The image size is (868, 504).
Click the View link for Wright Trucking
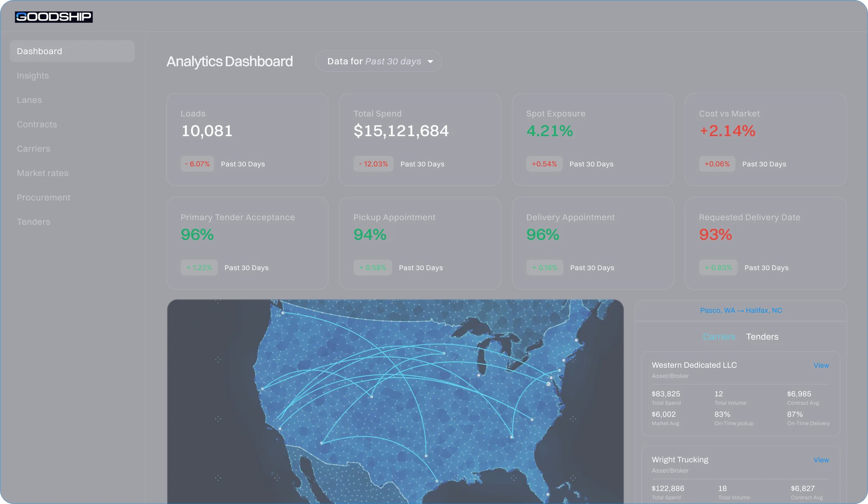(x=821, y=460)
